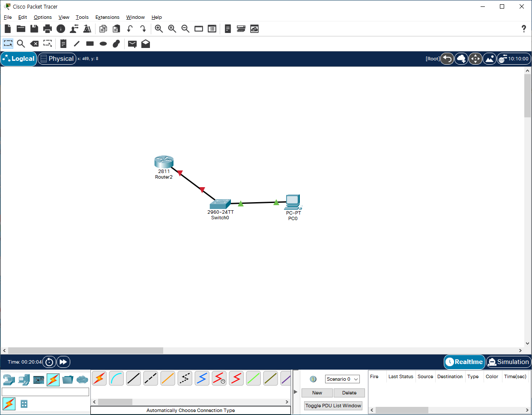The height and width of the screenshot is (415, 532).
Task: Undo the last action
Action: coord(130,29)
